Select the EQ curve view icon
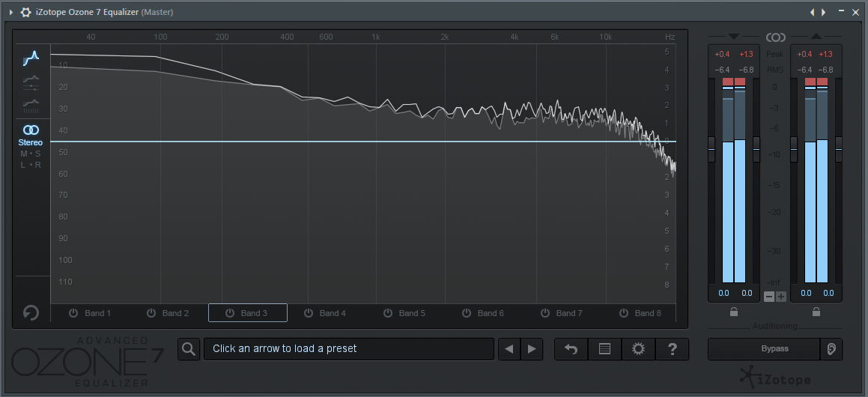 (31, 58)
